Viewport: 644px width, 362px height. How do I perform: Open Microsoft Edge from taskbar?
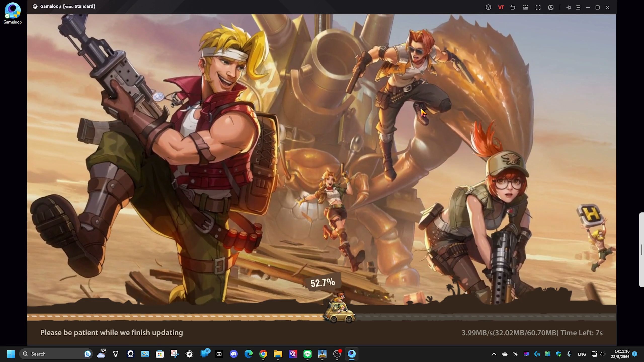249,354
